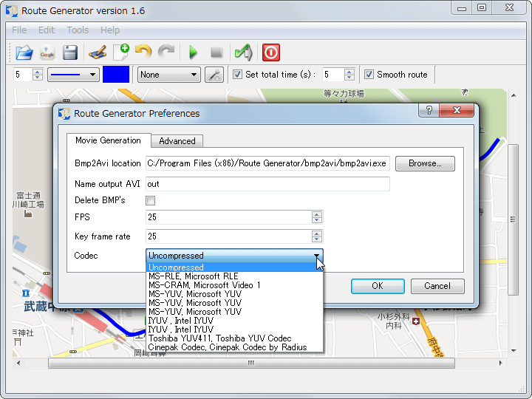
Task: Open the blue route color swatch
Action: click(x=116, y=75)
